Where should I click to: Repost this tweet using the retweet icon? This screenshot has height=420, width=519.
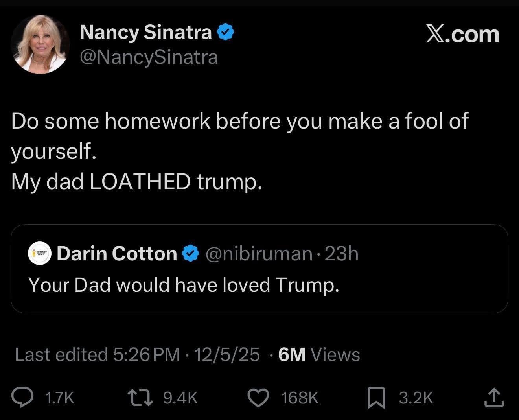click(140, 397)
